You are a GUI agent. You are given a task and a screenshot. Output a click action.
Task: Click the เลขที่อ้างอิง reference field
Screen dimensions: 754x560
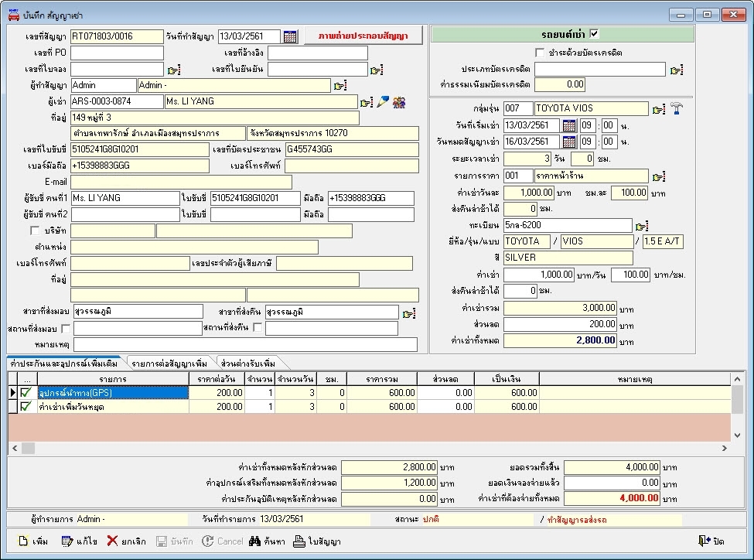[x=317, y=53]
